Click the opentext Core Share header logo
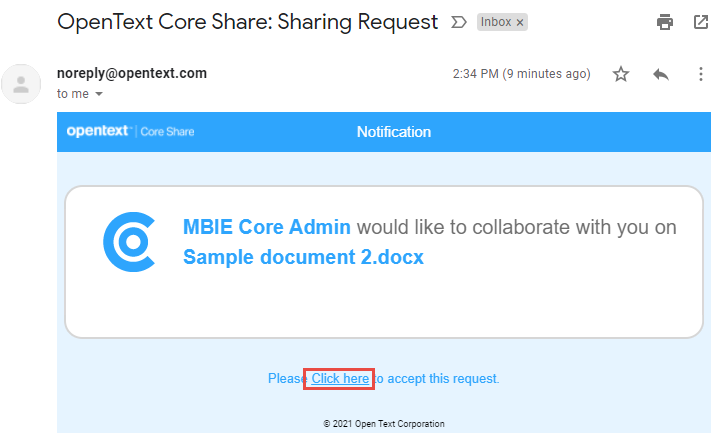Image resolution: width=721 pixels, height=445 pixels. pyautogui.click(x=130, y=132)
